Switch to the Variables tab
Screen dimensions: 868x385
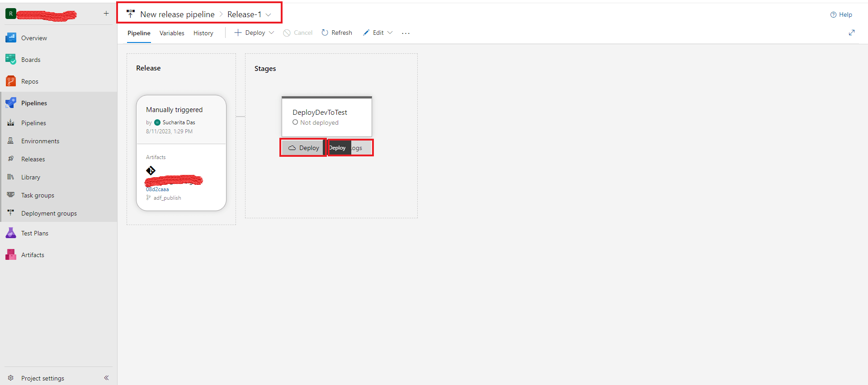click(x=172, y=33)
